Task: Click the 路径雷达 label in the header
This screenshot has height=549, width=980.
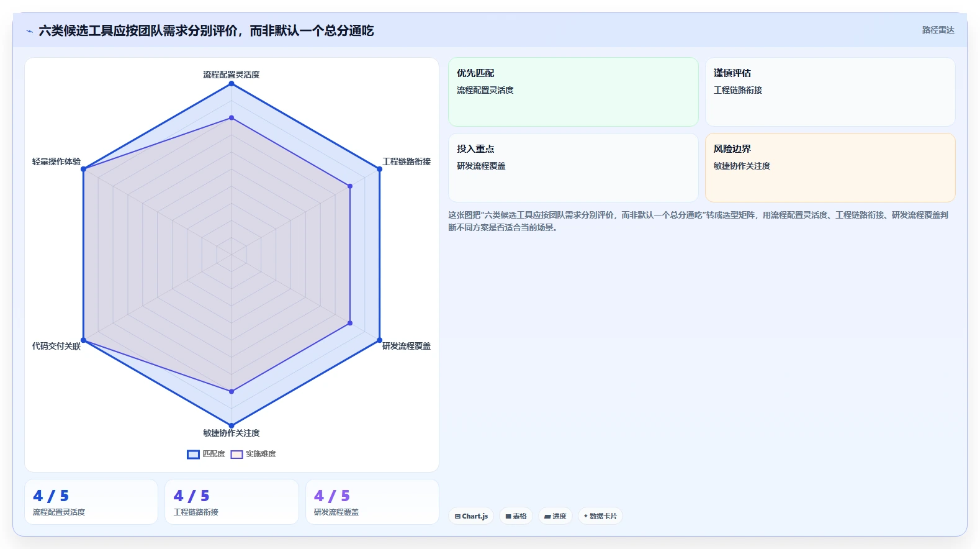Action: [938, 30]
